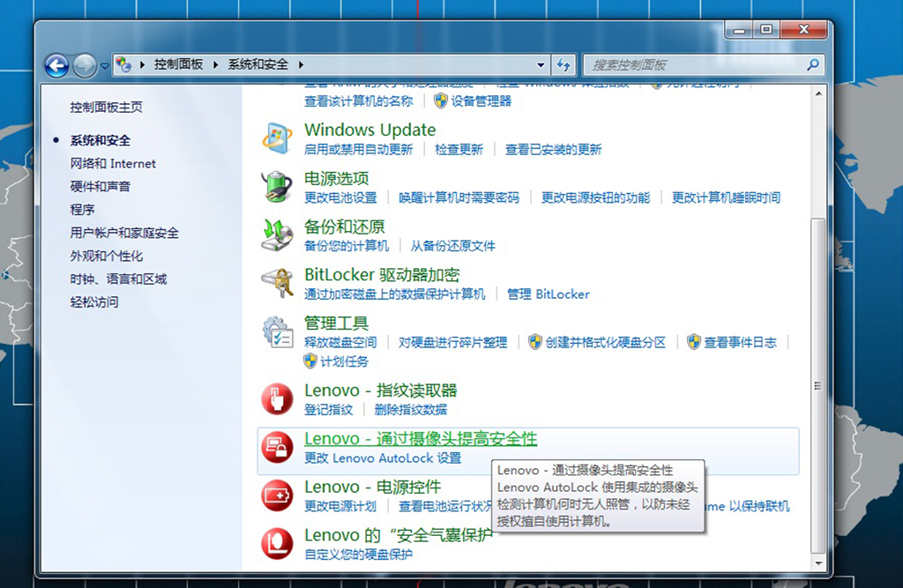The height and width of the screenshot is (588, 903).
Task: Open the 程序 category in sidebar
Action: (x=82, y=210)
